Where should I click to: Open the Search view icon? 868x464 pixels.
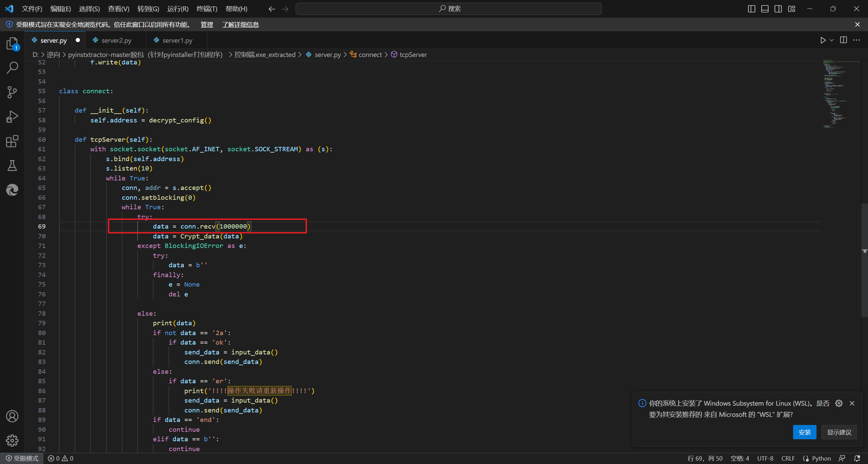coord(12,68)
